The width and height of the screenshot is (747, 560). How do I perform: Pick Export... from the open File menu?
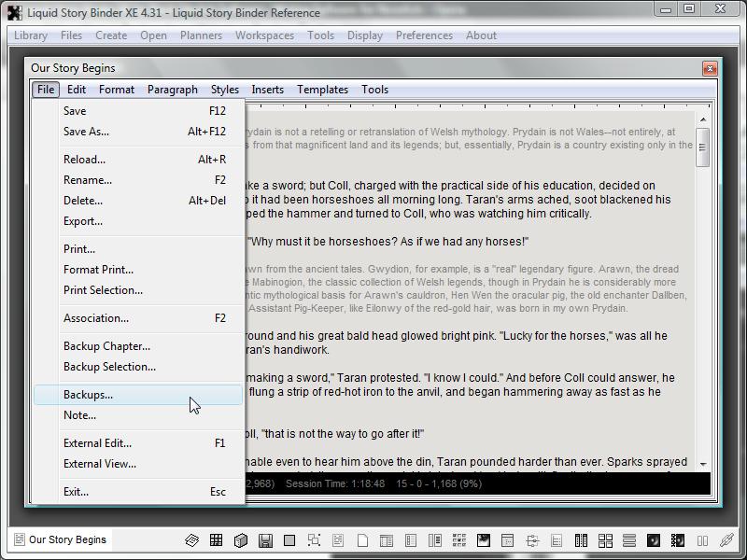(x=83, y=221)
